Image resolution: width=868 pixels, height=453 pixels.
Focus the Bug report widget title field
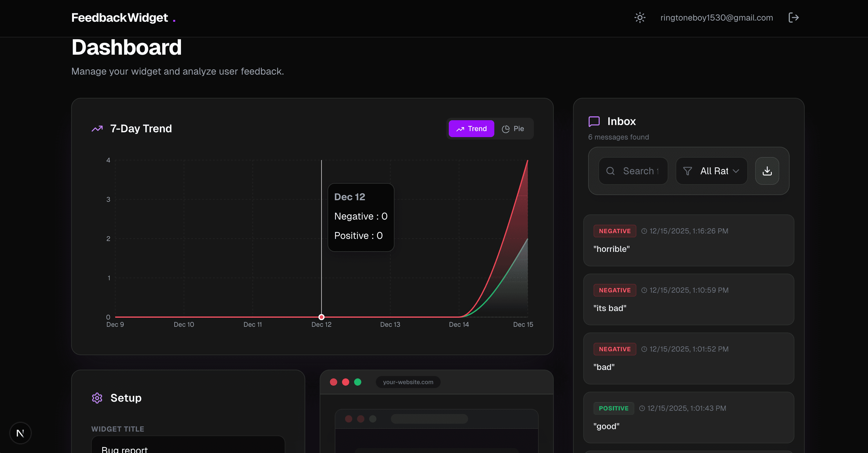coord(188,448)
